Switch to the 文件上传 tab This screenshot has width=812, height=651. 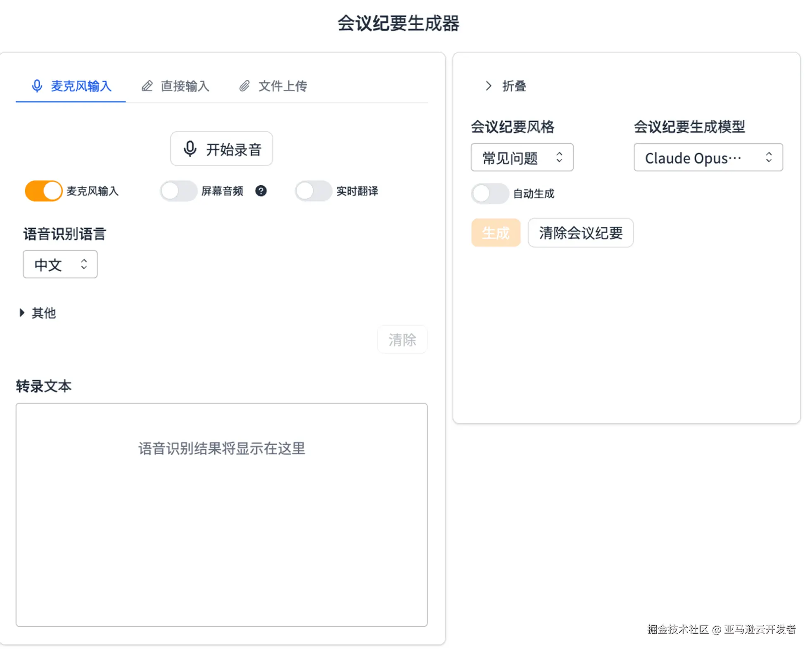pos(273,86)
